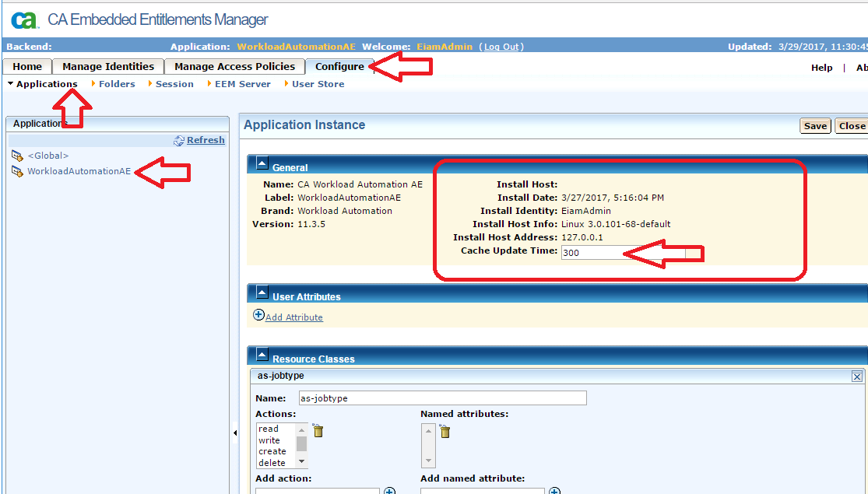The width and height of the screenshot is (868, 494).
Task: Select the WorkloadAutomationAE application icon
Action: point(17,170)
